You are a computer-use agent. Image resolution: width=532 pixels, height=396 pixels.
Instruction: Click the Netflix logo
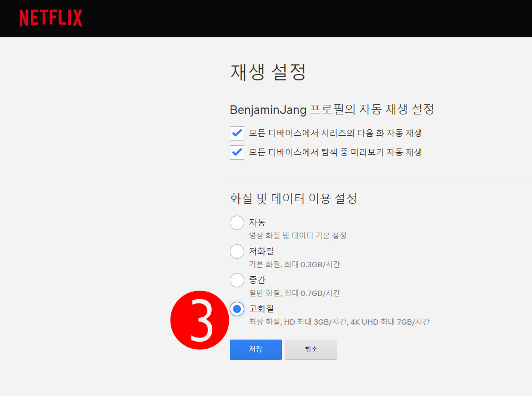click(x=51, y=18)
